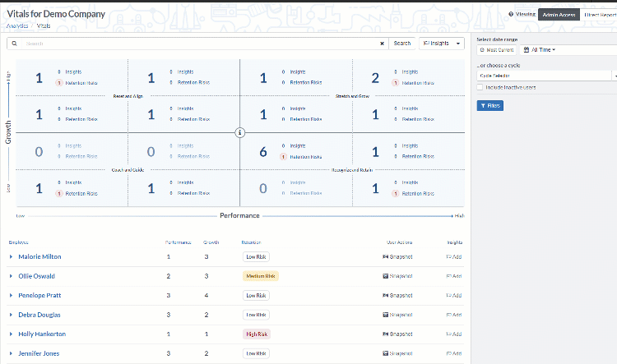This screenshot has width=617, height=364.
Task: Open Ollie Oswald's profile link
Action: [x=36, y=276]
